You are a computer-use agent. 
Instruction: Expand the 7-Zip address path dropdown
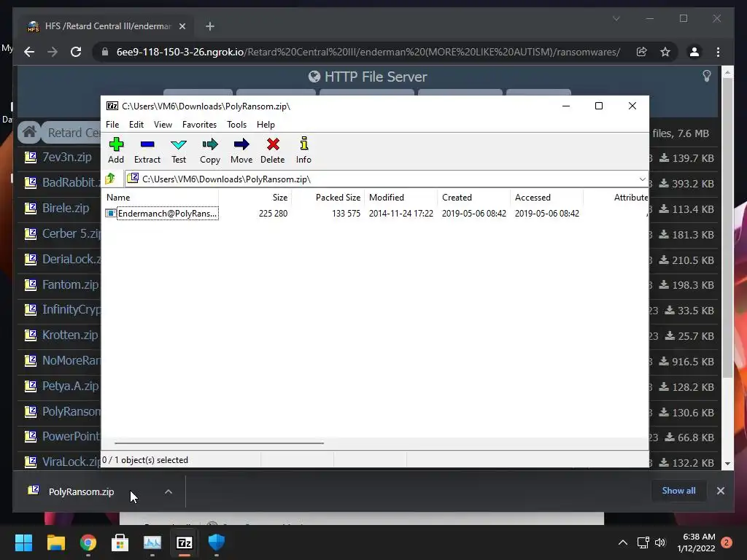coord(642,179)
